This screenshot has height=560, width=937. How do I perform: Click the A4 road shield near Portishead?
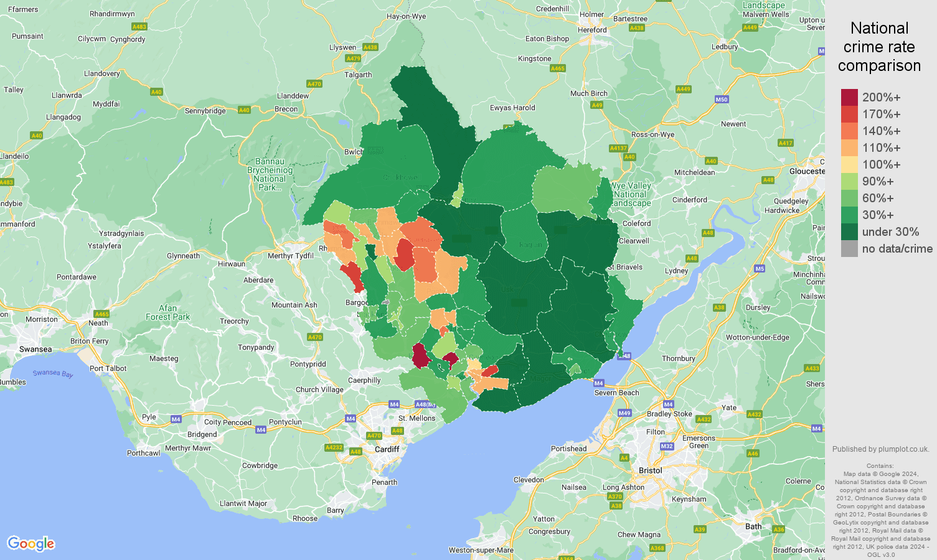pyautogui.click(x=624, y=458)
